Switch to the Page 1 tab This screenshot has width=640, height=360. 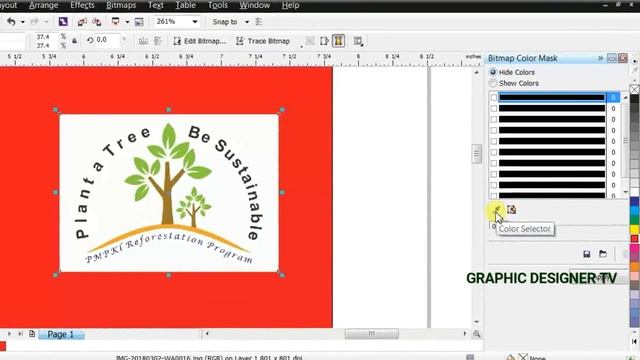click(x=61, y=334)
